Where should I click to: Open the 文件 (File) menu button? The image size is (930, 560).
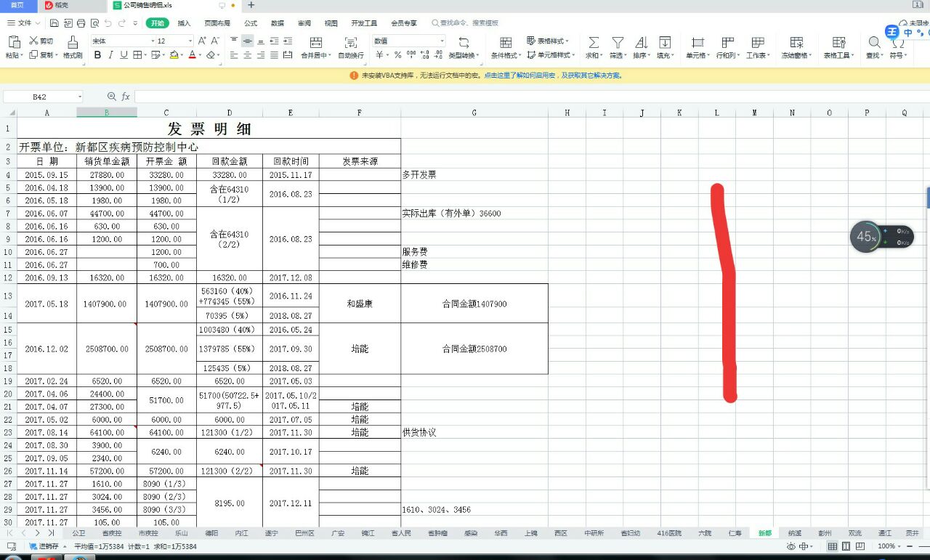pyautogui.click(x=24, y=23)
